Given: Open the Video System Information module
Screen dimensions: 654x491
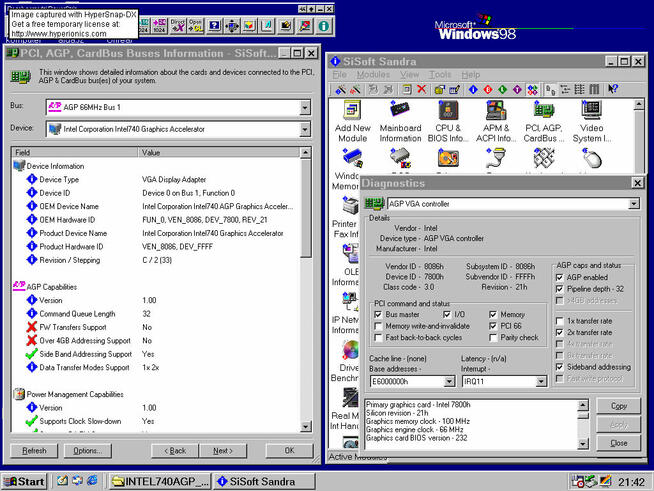Looking at the screenshot, I should 591,121.
